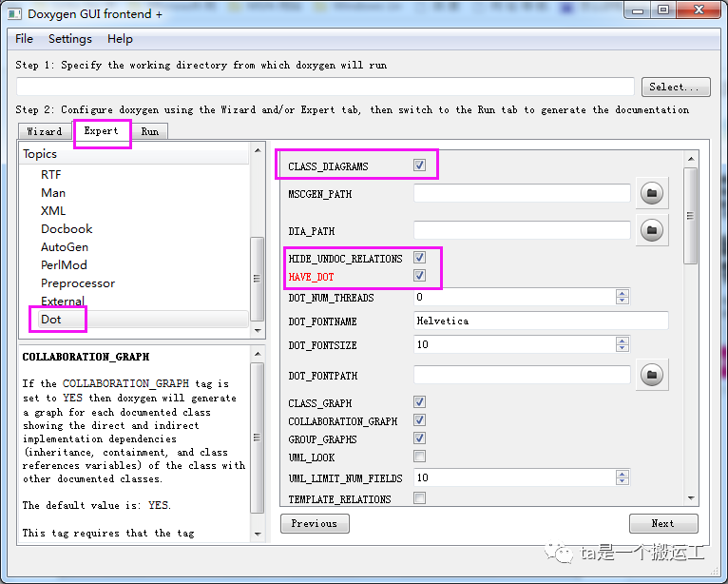Viewport: 728px width, 584px height.
Task: Uncheck the HAVE_DOT option
Action: pos(420,276)
